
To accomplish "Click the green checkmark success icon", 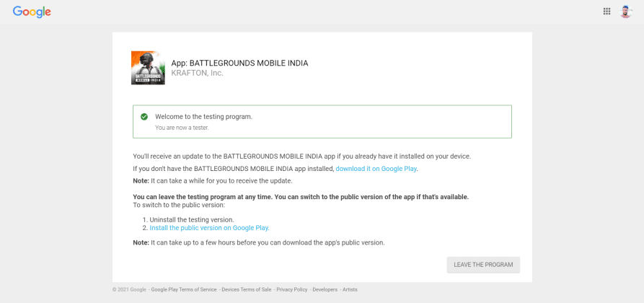I will (144, 117).
